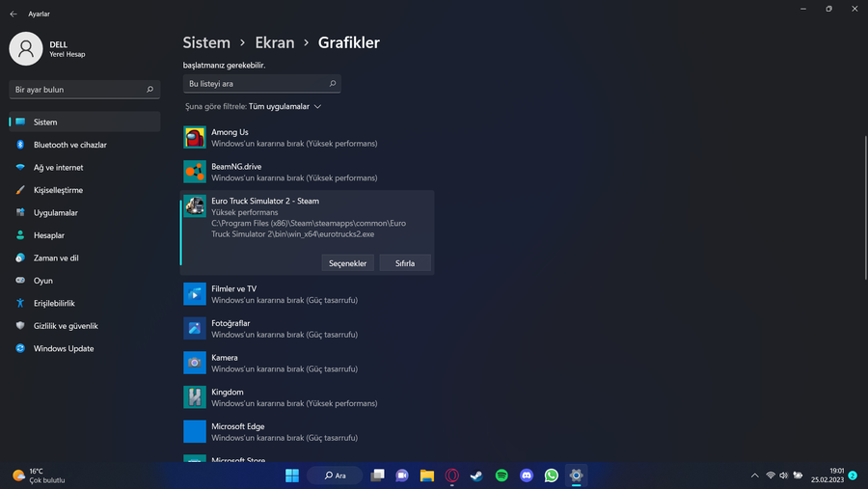This screenshot has height=489, width=868.
Task: Open Hesaplar in the sidebar
Action: click(x=85, y=235)
